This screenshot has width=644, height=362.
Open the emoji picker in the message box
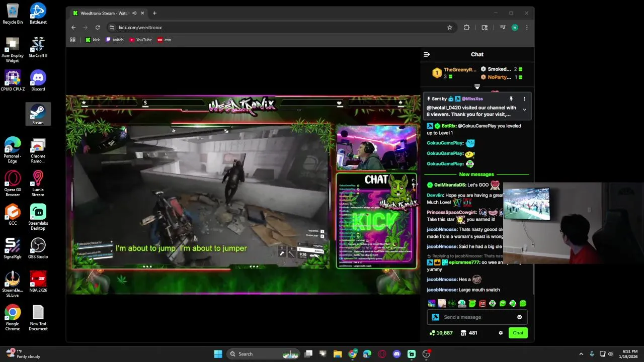tap(519, 317)
